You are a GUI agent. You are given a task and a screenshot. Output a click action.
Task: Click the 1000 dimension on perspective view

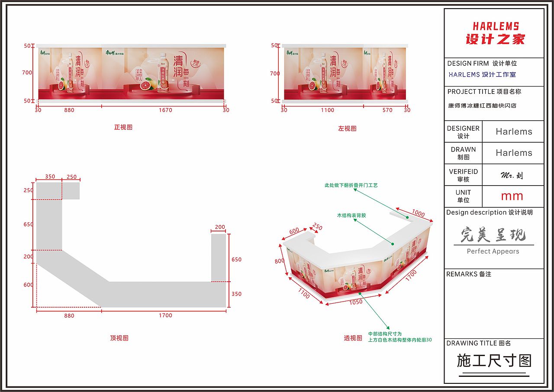tap(418, 213)
